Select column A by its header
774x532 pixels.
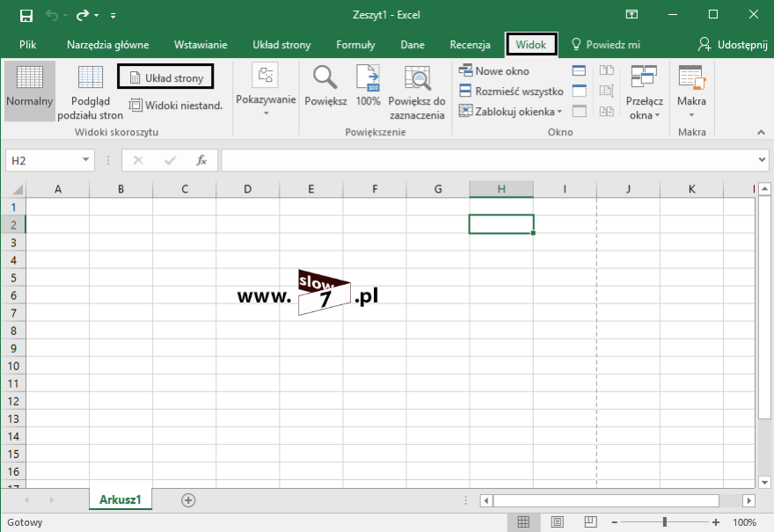click(x=58, y=189)
